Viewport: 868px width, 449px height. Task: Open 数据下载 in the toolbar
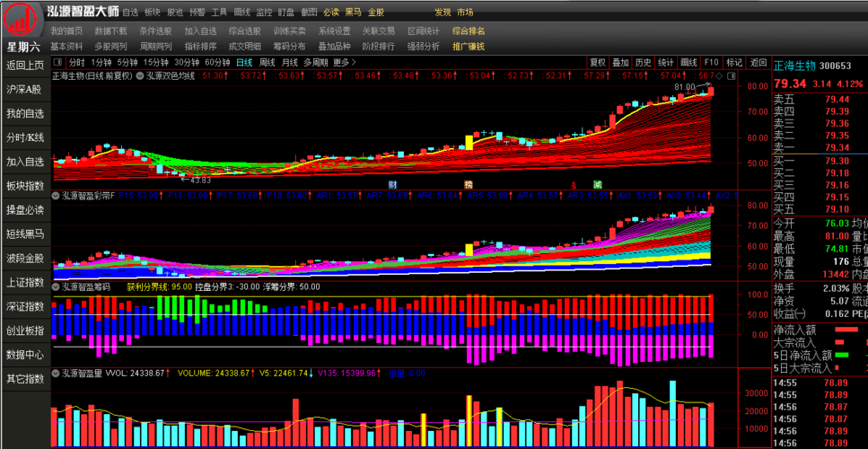110,31
